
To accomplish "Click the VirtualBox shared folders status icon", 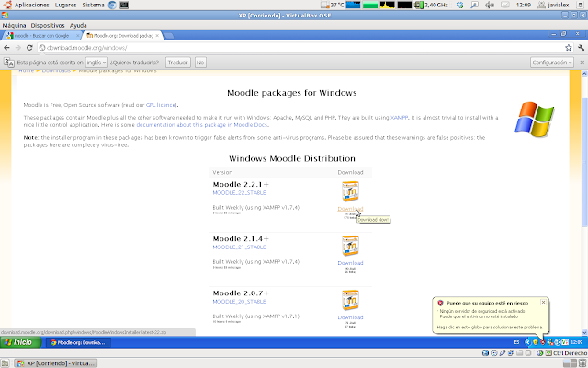I will (520, 353).
